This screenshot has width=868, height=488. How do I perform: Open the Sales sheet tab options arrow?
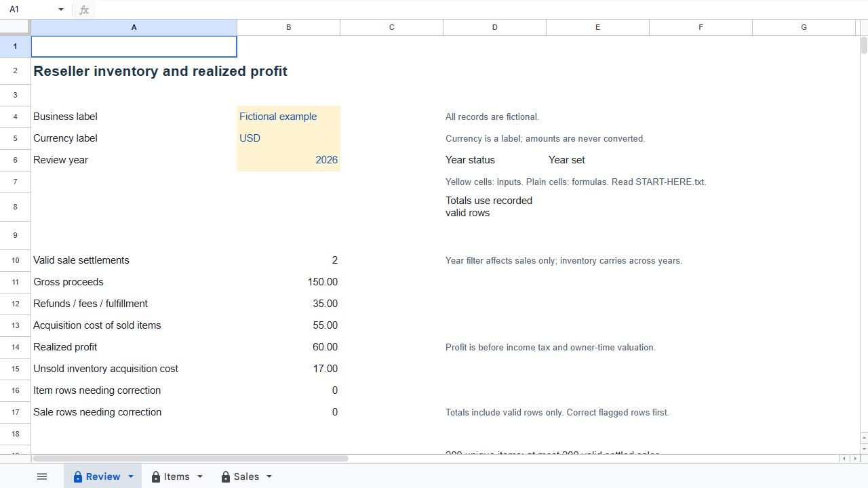(269, 476)
